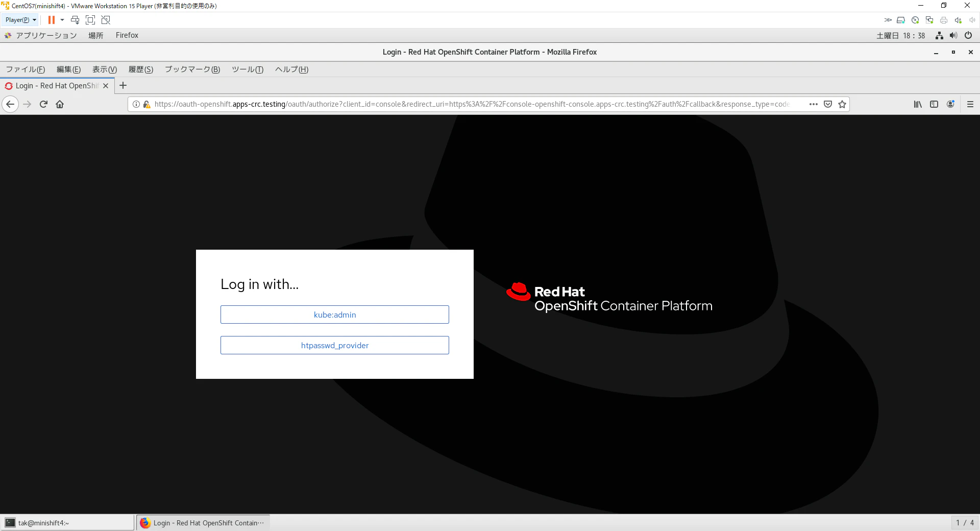Log in with kube:admin
Viewport: 980px width, 531px height.
335,315
